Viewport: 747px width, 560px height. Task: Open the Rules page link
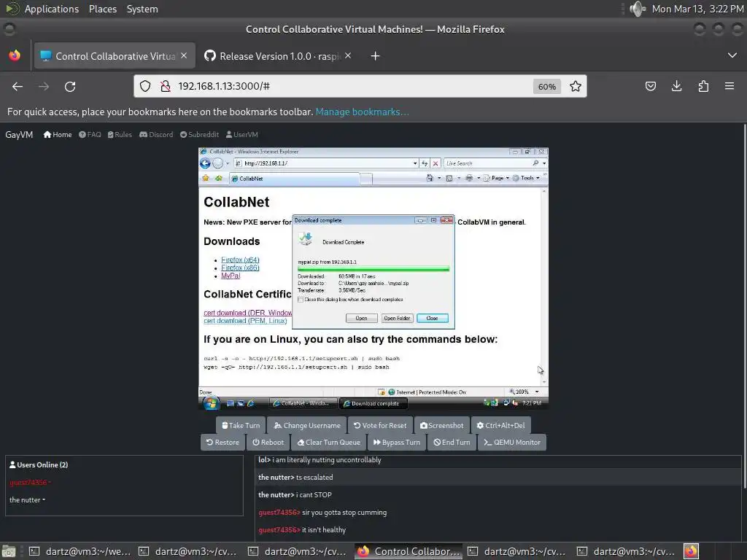coord(120,135)
